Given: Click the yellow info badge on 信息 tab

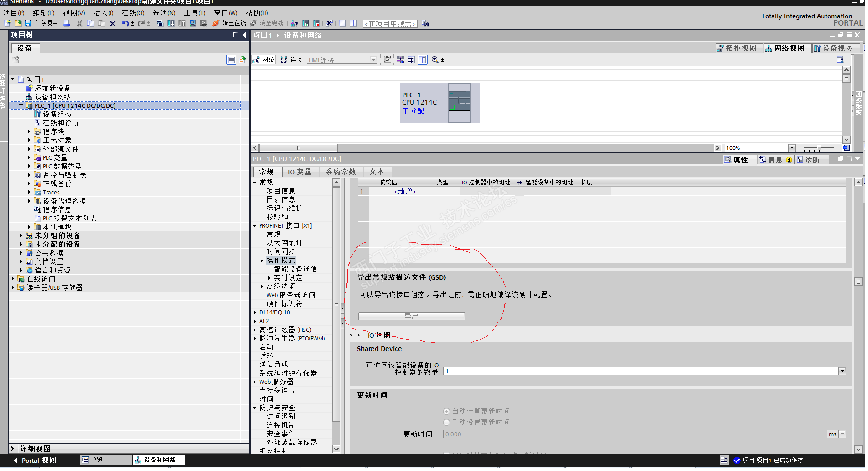Looking at the screenshot, I should (x=790, y=160).
